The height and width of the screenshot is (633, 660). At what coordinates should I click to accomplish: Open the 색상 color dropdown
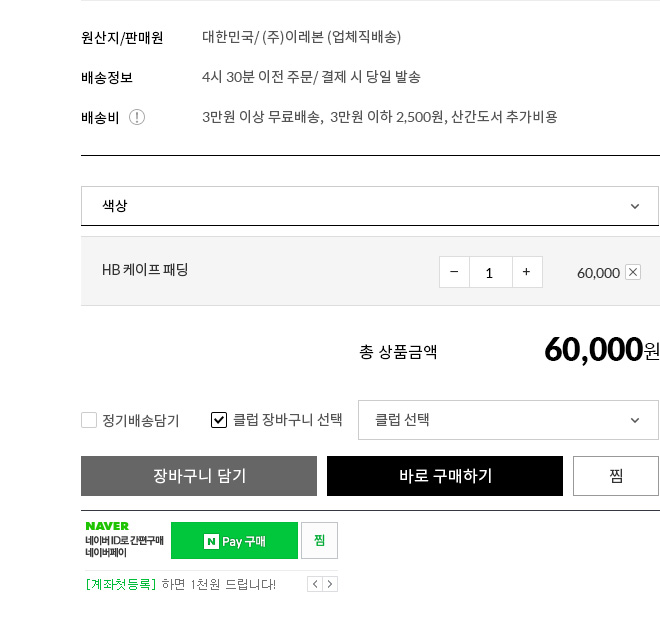tap(369, 206)
